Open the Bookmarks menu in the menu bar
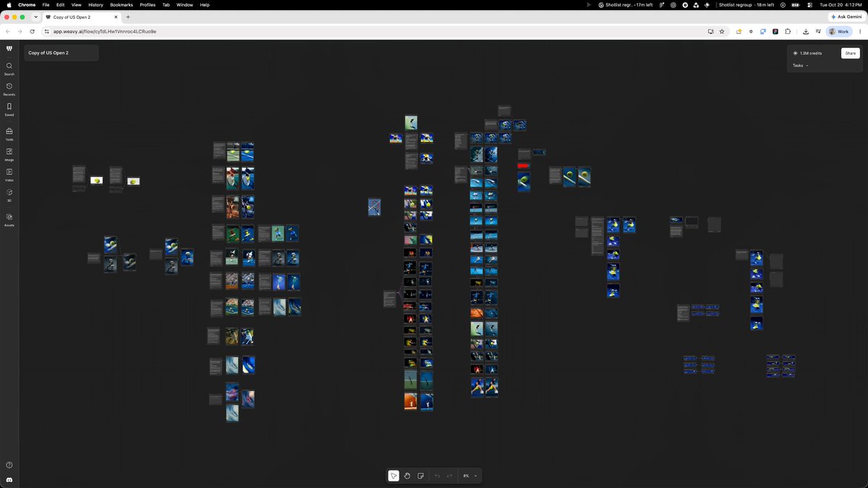 pos(122,4)
